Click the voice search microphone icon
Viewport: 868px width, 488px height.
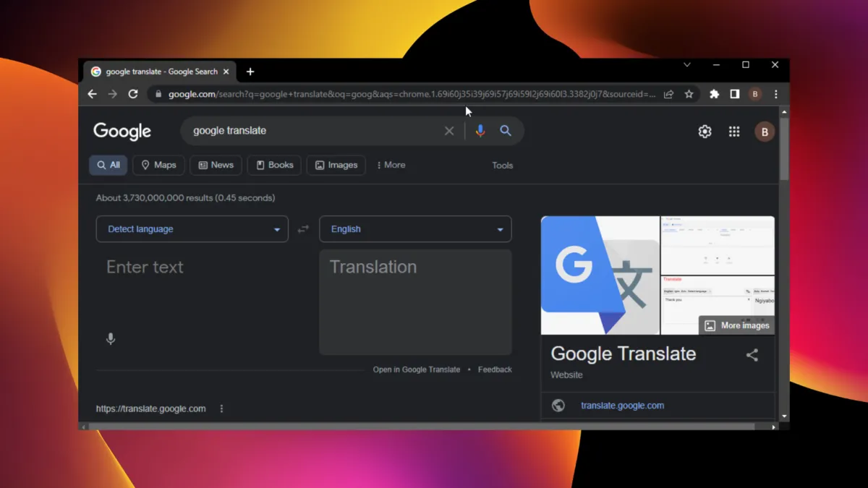tap(480, 131)
